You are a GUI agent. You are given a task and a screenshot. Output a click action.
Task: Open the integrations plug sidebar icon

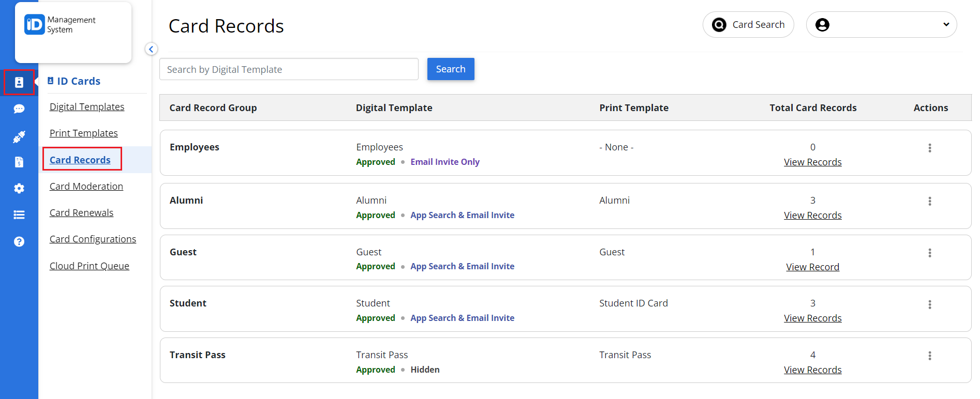pos(19,136)
